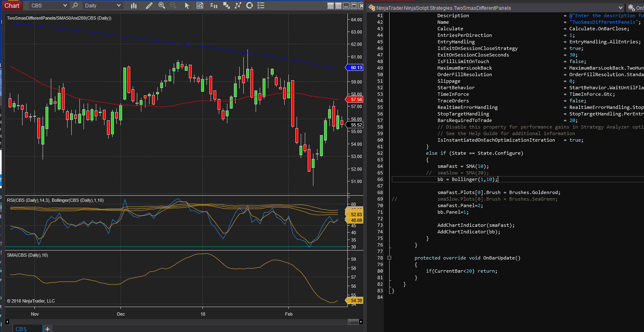
Task: Select the cursor pointer tool
Action: 187,5
